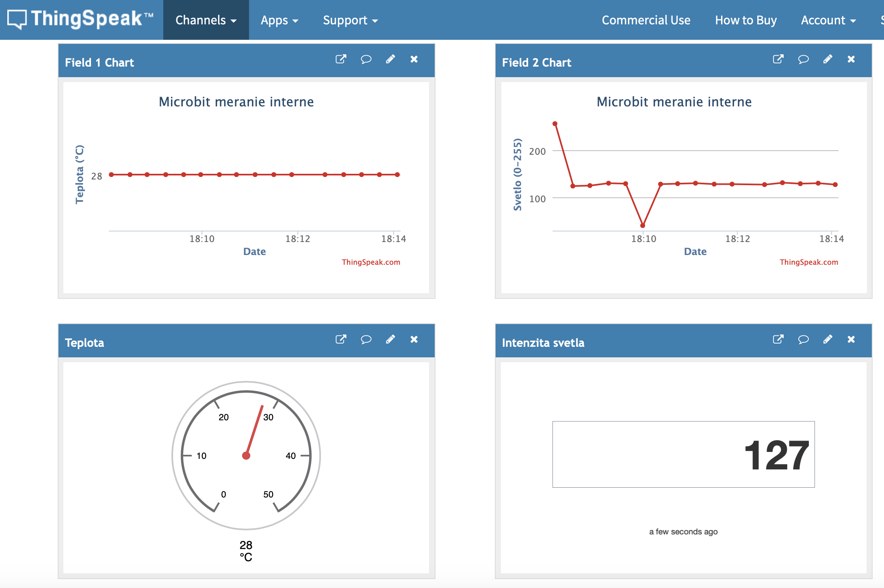Open Field 2 Chart in new window
The image size is (884, 588).
(778, 59)
